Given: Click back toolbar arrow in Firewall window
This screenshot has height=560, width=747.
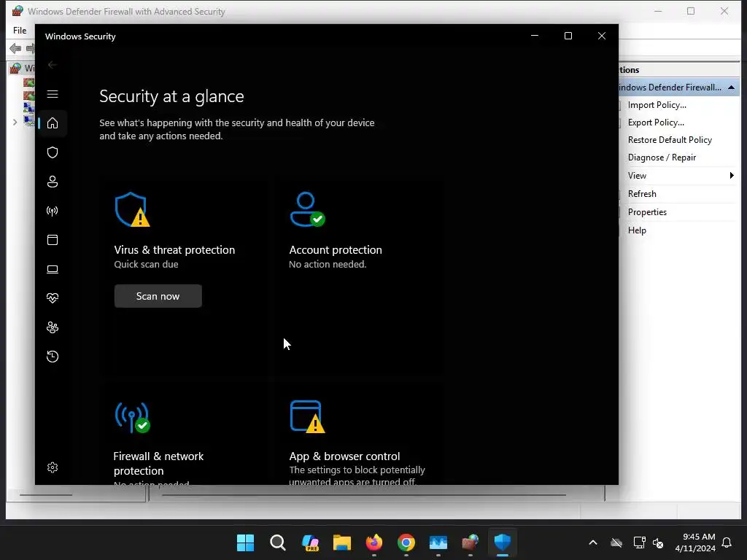Looking at the screenshot, I should click(x=15, y=48).
